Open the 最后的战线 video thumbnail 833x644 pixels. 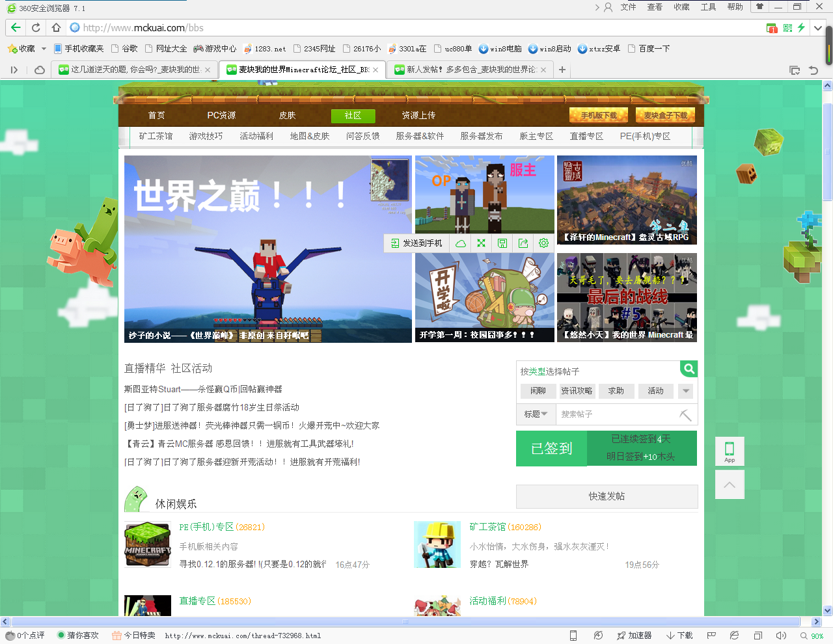(x=627, y=298)
